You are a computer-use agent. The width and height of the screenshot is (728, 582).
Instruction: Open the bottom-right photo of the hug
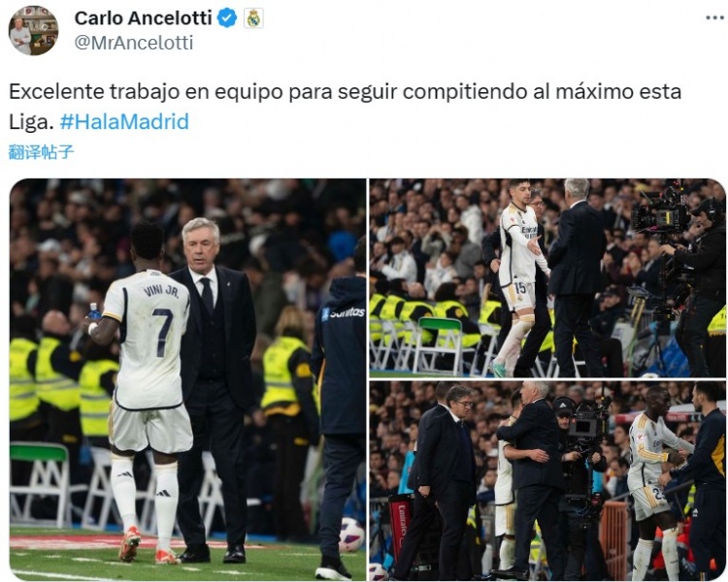pos(547,481)
